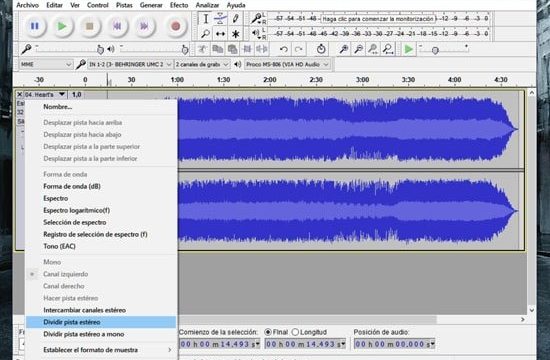
Task: Skip to end of the project
Action: (144, 26)
